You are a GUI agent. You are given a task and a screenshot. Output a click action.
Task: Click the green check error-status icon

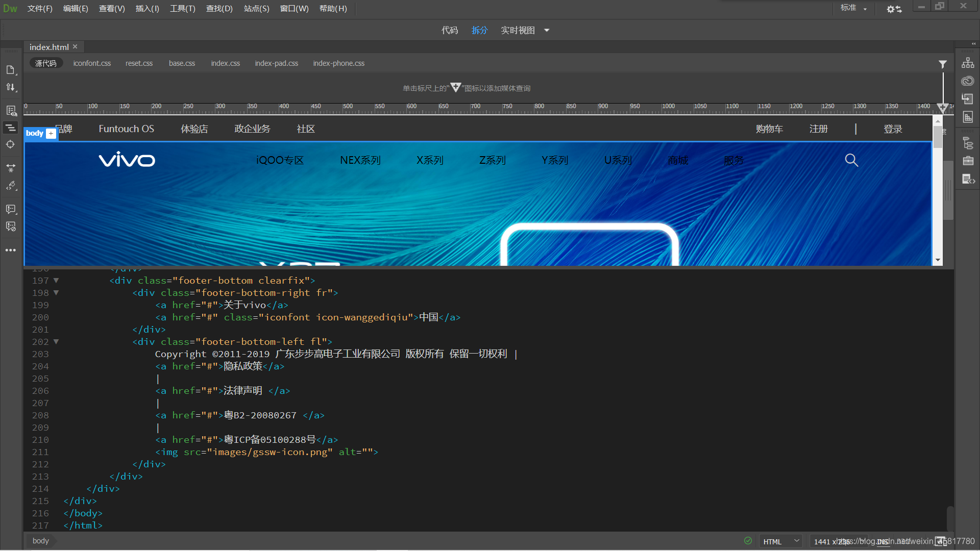coord(748,541)
